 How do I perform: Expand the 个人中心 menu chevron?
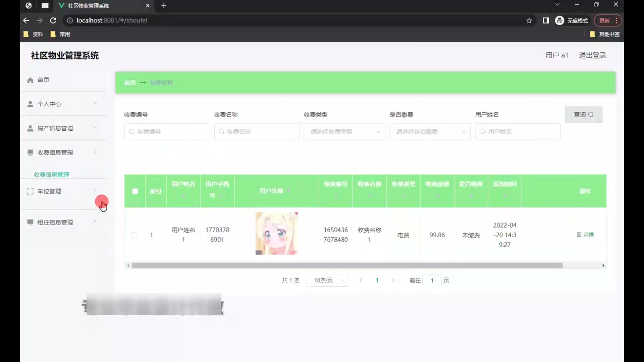tap(95, 103)
